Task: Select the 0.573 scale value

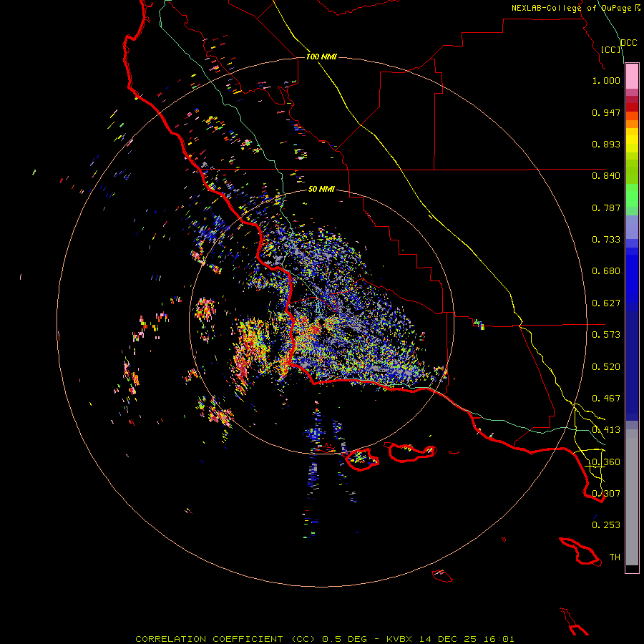Action: pos(606,335)
